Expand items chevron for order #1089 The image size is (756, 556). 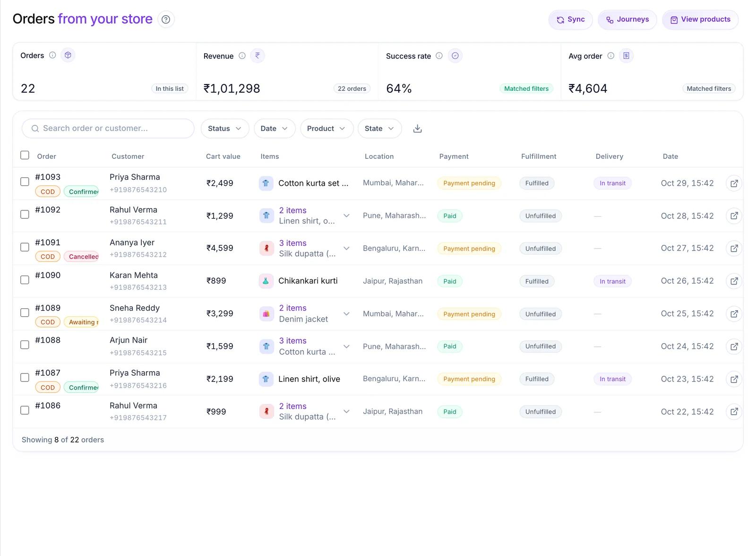(346, 313)
